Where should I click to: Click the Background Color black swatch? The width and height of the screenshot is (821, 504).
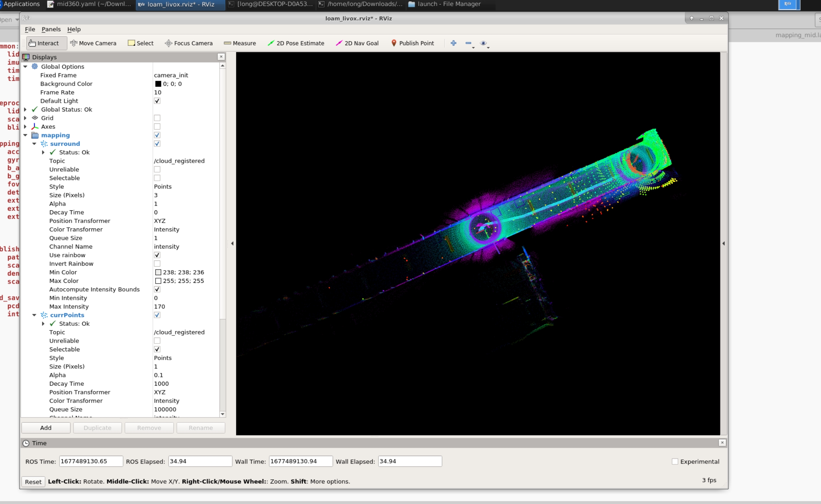[158, 84]
